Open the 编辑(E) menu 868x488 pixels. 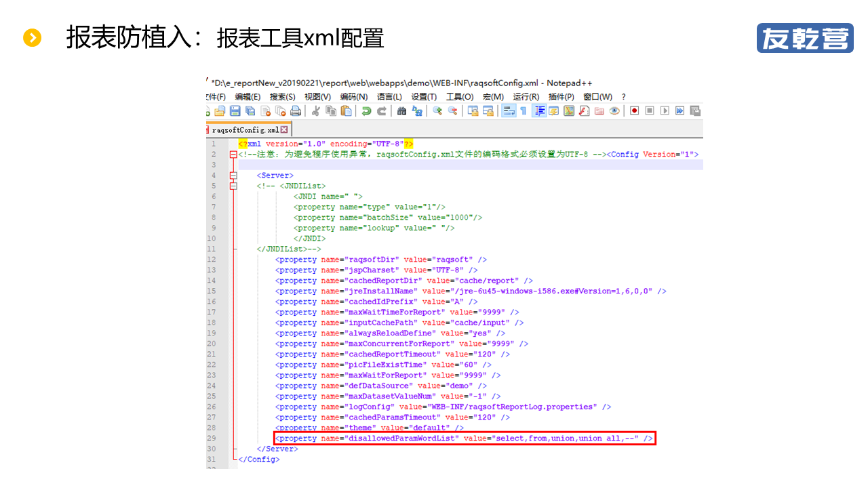[x=247, y=97]
